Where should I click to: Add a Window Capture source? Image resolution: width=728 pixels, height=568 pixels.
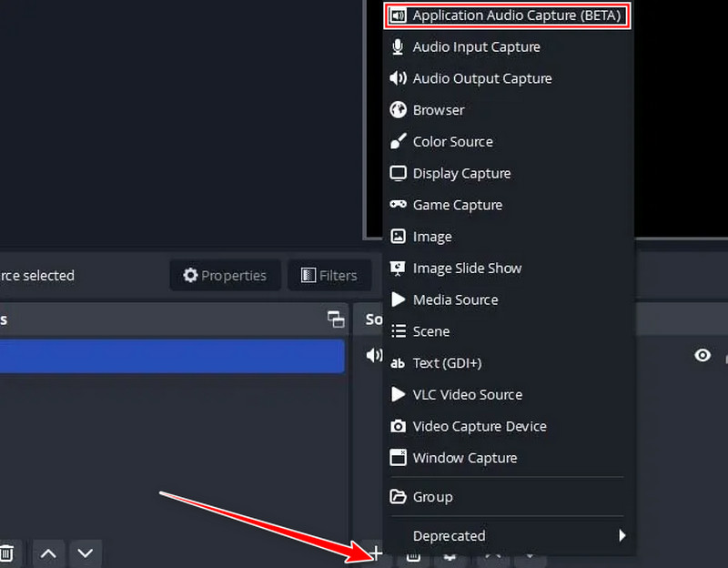pyautogui.click(x=509, y=458)
